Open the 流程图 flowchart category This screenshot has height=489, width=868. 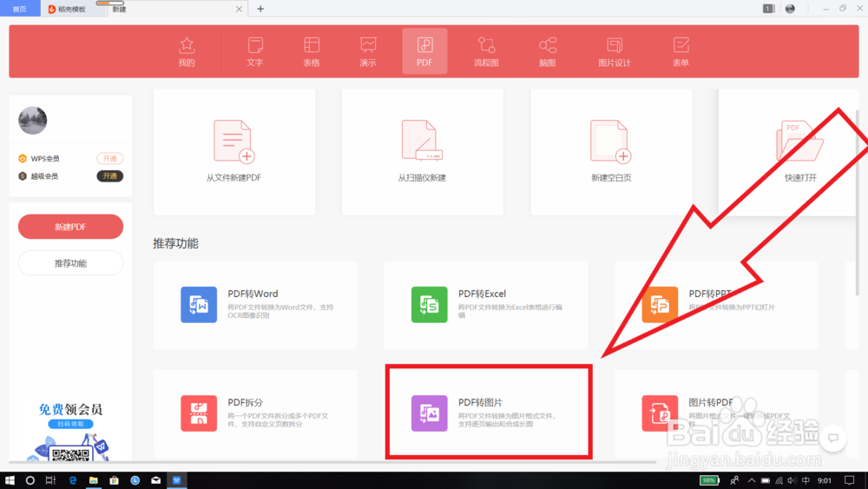point(486,51)
